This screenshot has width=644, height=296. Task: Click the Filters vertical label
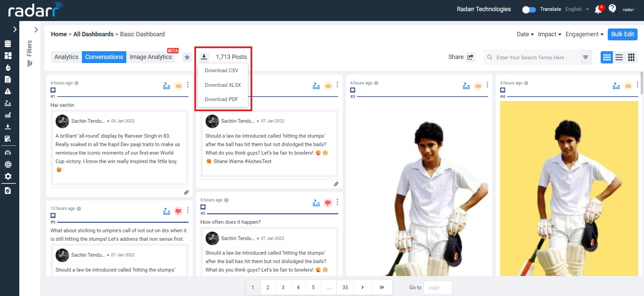[29, 48]
